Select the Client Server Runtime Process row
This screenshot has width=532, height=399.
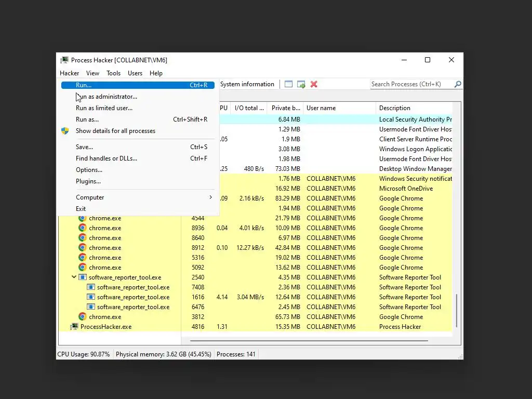(336, 139)
